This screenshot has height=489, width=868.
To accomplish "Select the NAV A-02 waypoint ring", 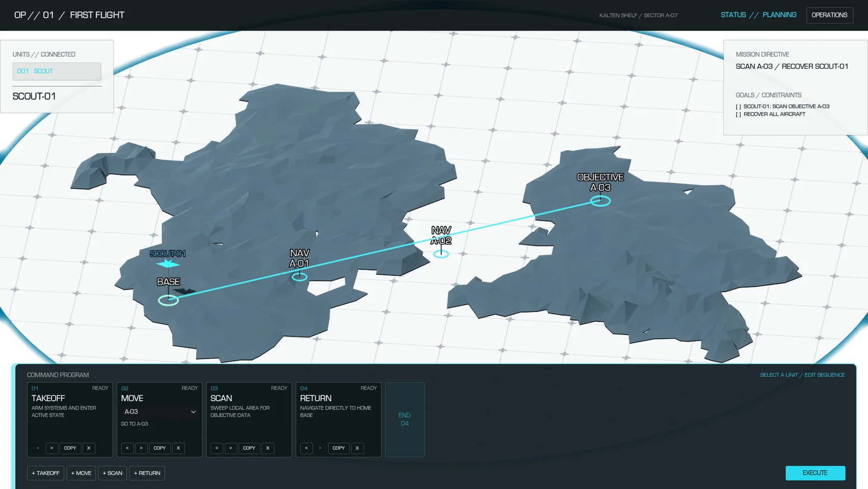I will (441, 254).
